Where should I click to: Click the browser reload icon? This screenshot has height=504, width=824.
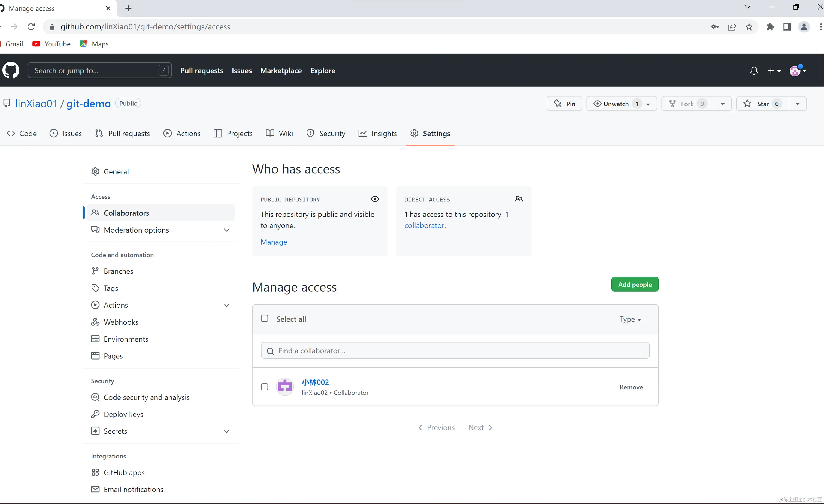pos(31,27)
